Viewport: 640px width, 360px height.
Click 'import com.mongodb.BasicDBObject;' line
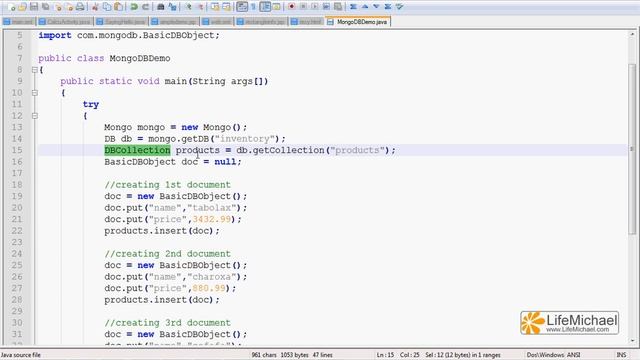pos(129,36)
